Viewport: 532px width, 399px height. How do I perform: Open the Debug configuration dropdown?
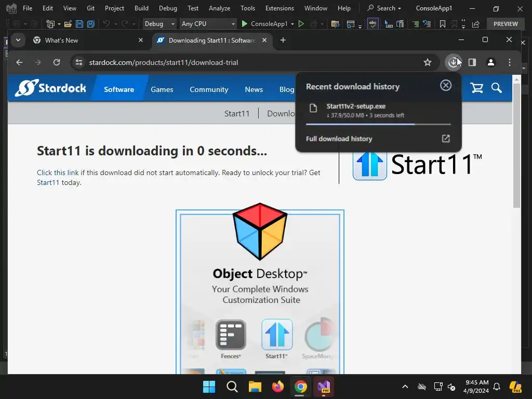(x=159, y=24)
